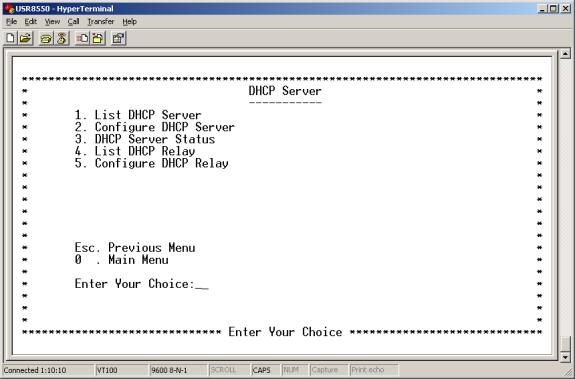Click the HyperTerminal title bar app icon
Screen dimensions: 575x379
point(9,8)
